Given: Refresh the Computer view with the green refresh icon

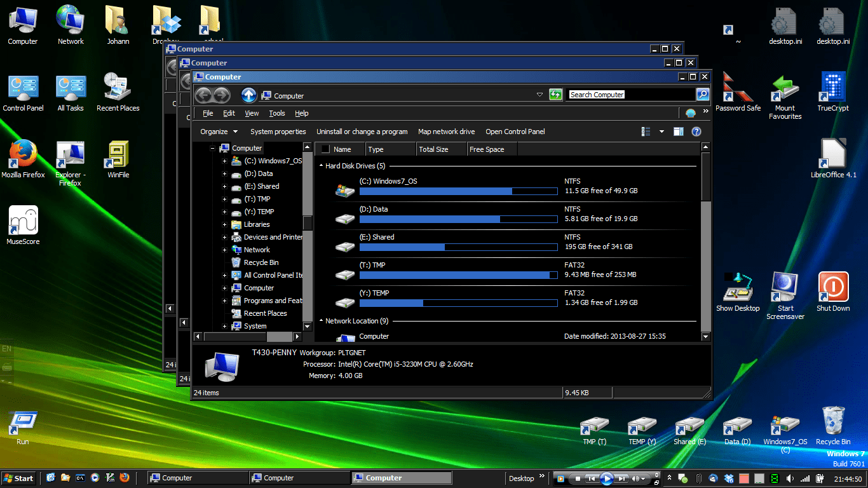Looking at the screenshot, I should [x=555, y=94].
